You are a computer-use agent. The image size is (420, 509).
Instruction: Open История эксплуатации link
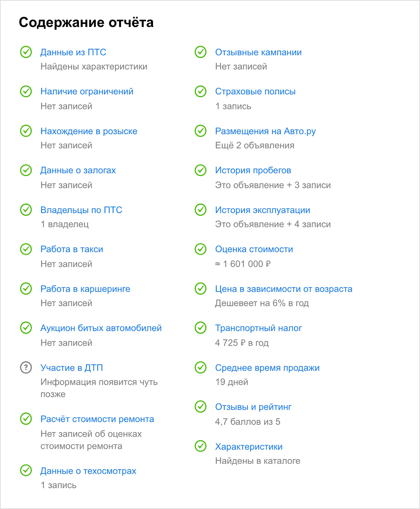(262, 210)
